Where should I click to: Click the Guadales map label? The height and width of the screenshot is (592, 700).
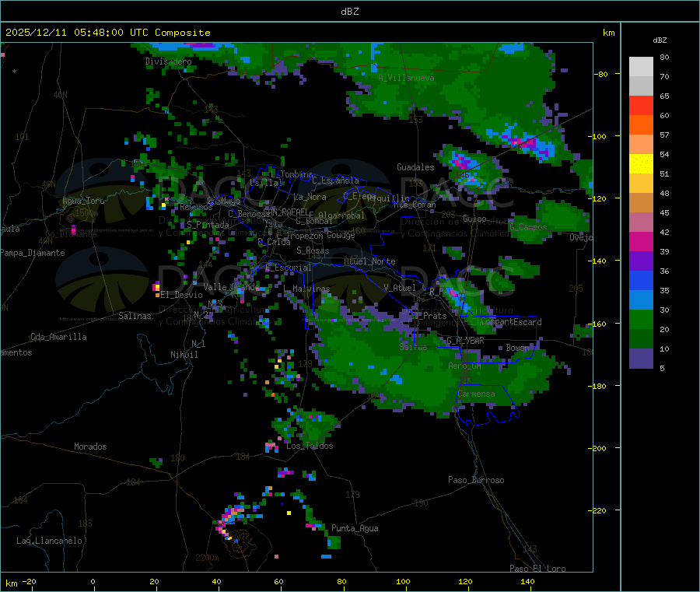[x=415, y=167]
